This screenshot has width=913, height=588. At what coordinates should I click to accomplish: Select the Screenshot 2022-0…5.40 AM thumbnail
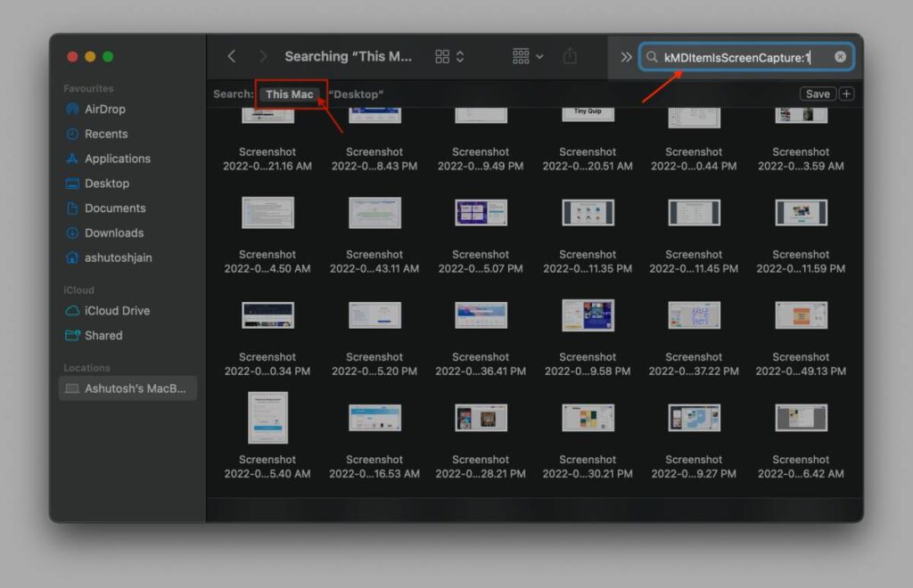click(x=267, y=417)
